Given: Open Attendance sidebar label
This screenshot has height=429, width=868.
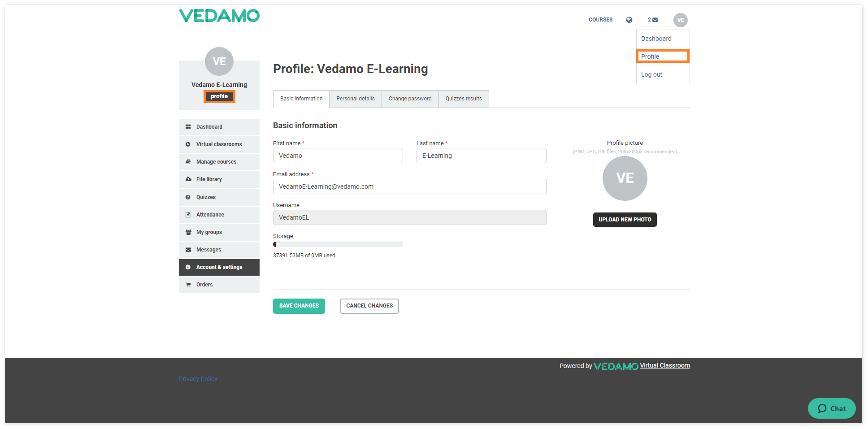Looking at the screenshot, I should 210,215.
